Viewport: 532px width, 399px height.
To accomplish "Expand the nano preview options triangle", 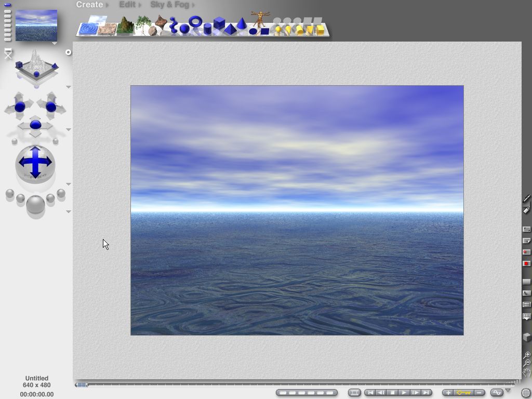I will (x=55, y=44).
